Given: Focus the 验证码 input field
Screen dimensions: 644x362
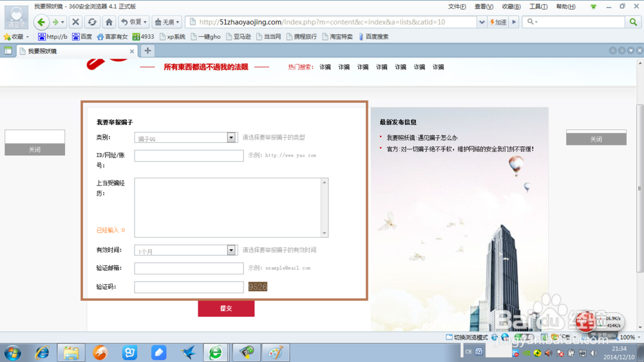Looking at the screenshot, I should [x=189, y=287].
